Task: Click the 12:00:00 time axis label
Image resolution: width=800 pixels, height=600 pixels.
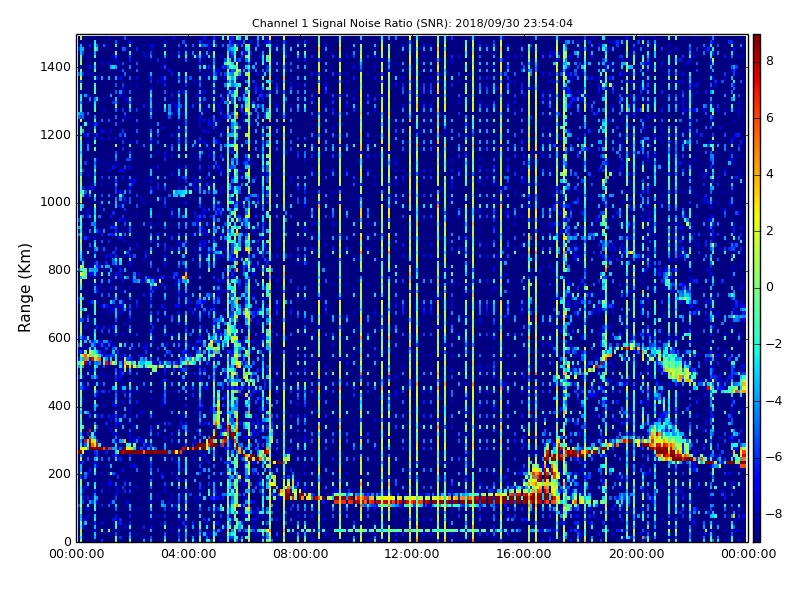Action: [412, 554]
